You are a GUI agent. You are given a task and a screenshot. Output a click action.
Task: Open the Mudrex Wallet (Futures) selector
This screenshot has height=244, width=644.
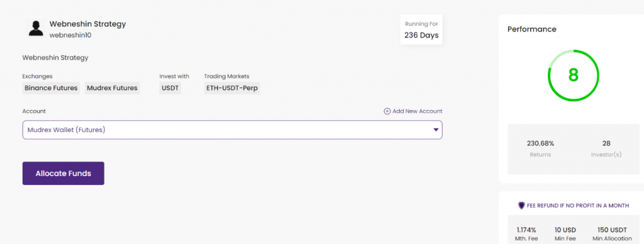(233, 130)
